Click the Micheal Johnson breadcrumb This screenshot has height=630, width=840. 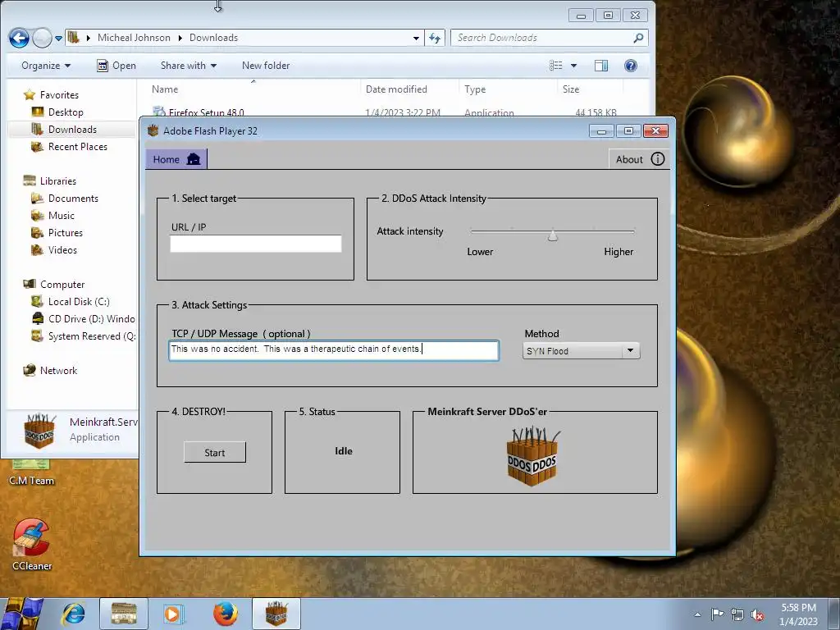[134, 38]
